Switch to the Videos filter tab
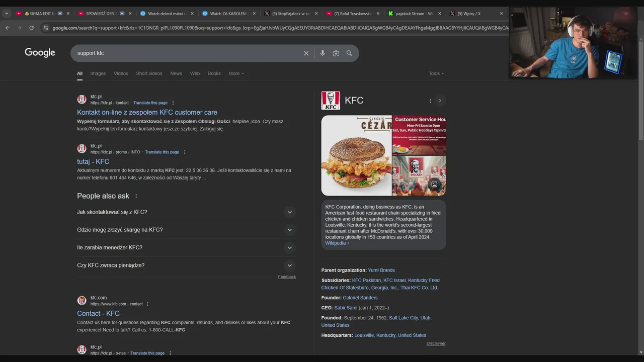Viewport: 644px width, 362px height. point(121,73)
